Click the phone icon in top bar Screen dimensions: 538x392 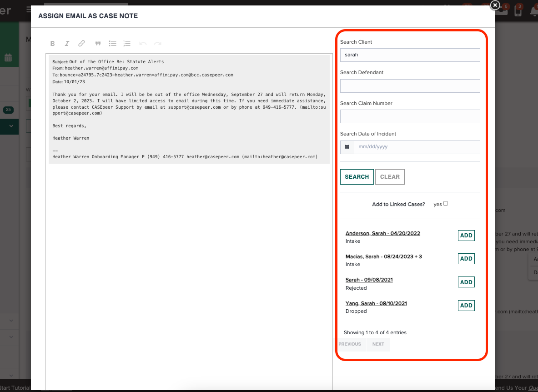[x=518, y=11]
